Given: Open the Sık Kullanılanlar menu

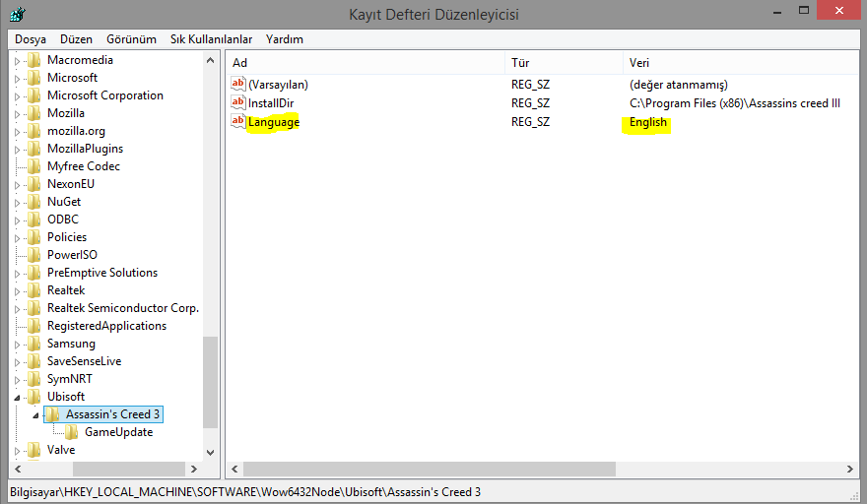Looking at the screenshot, I should coord(211,39).
